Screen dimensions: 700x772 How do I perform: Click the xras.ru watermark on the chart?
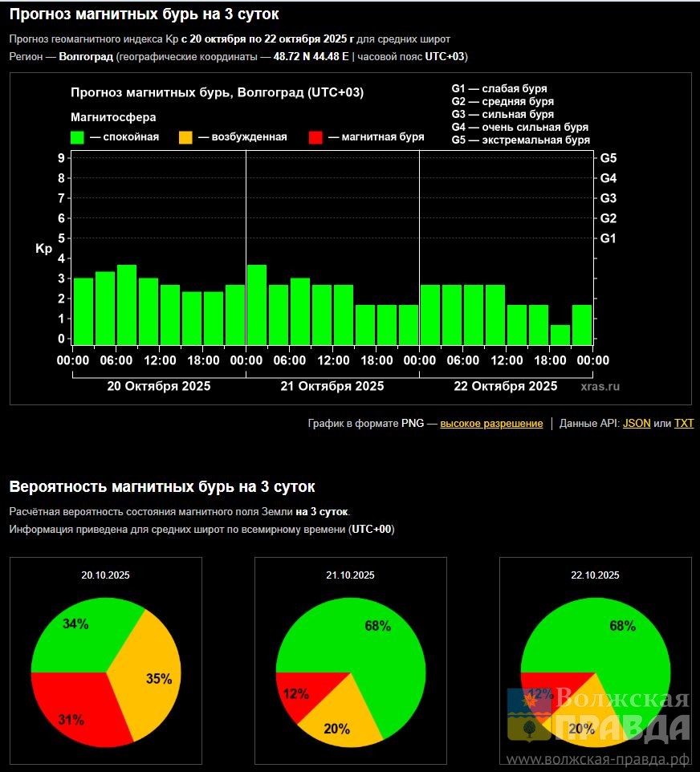pos(600,387)
